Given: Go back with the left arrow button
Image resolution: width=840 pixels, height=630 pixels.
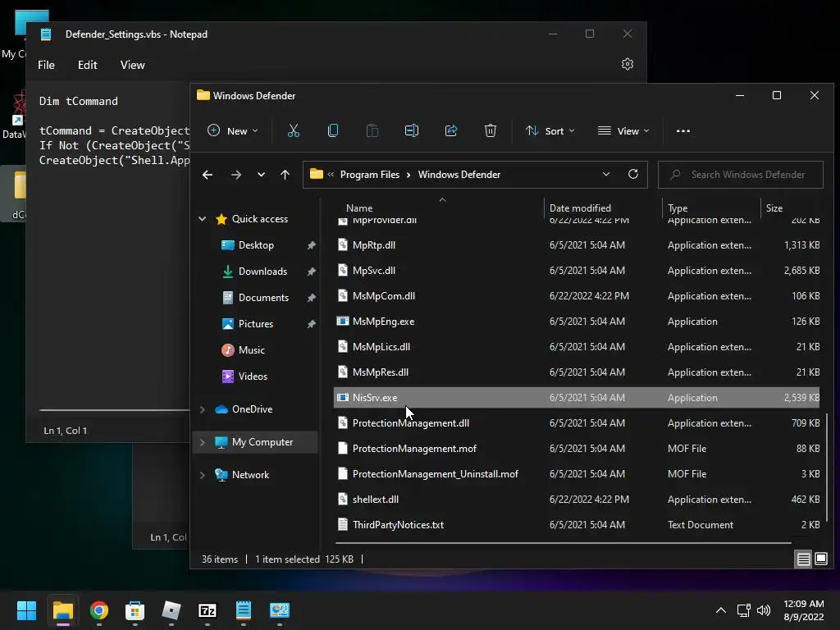Looking at the screenshot, I should (208, 175).
